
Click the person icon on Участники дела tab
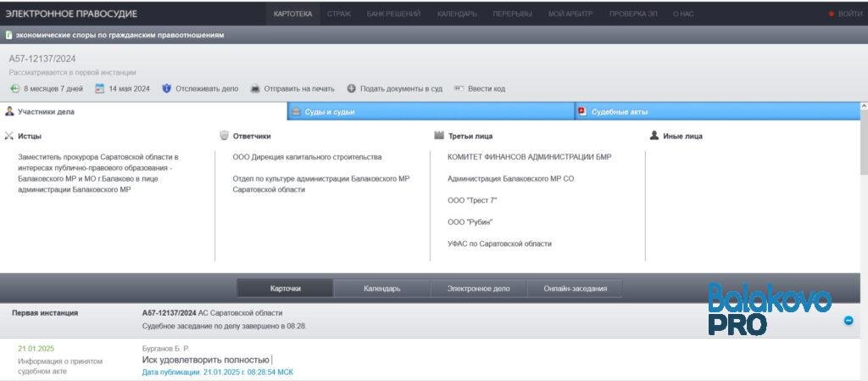pos(9,111)
